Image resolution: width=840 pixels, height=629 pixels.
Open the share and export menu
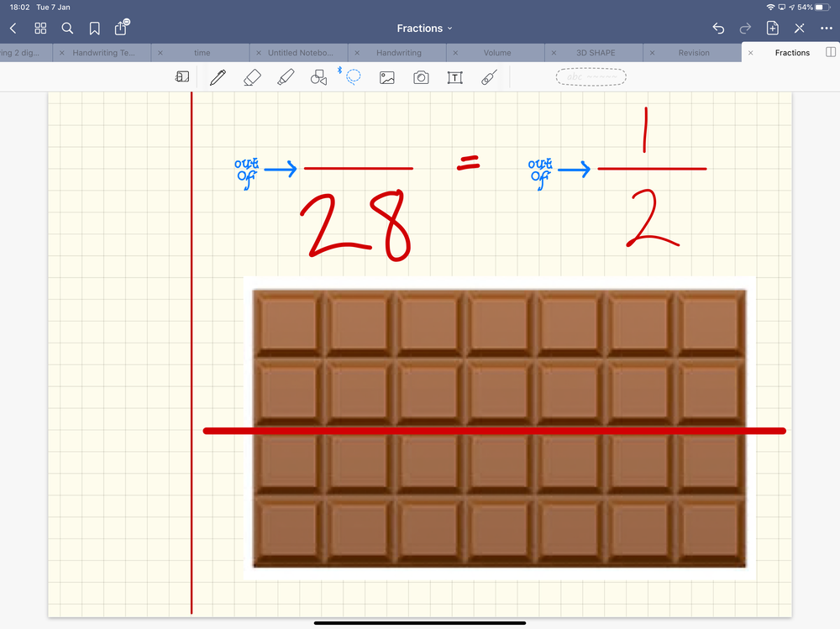(122, 27)
